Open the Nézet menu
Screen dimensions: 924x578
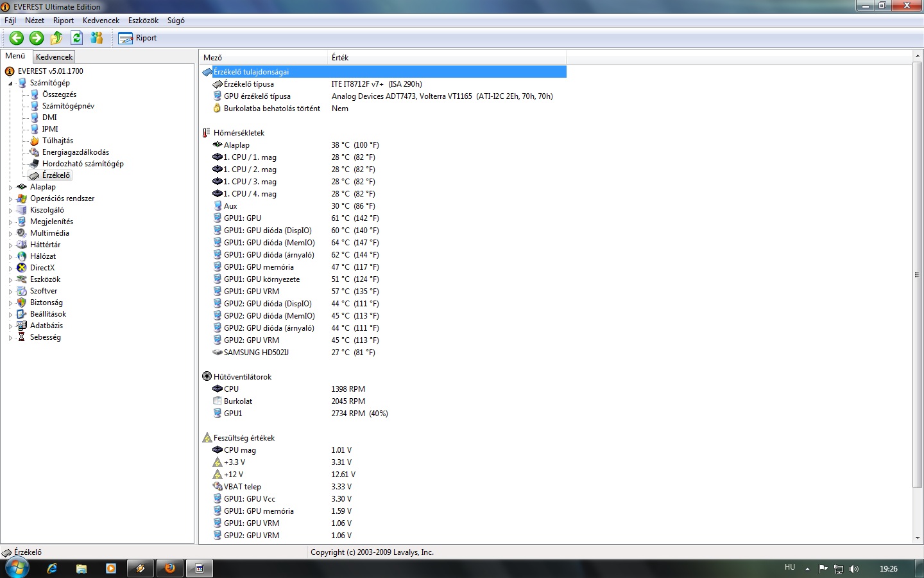point(35,21)
